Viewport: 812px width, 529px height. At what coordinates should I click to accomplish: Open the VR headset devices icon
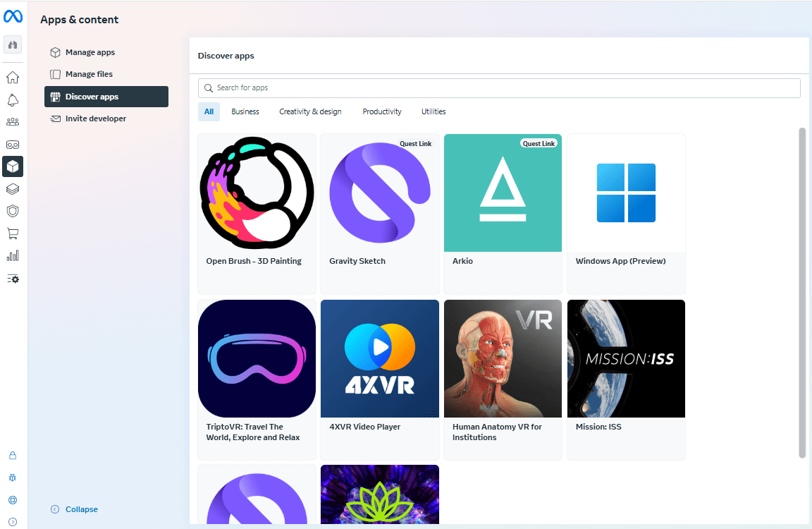[13, 145]
